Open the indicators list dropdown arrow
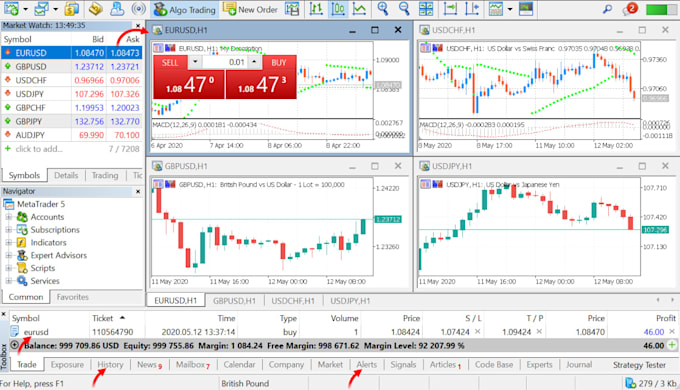Screen dimensions: 680x390 510,9
